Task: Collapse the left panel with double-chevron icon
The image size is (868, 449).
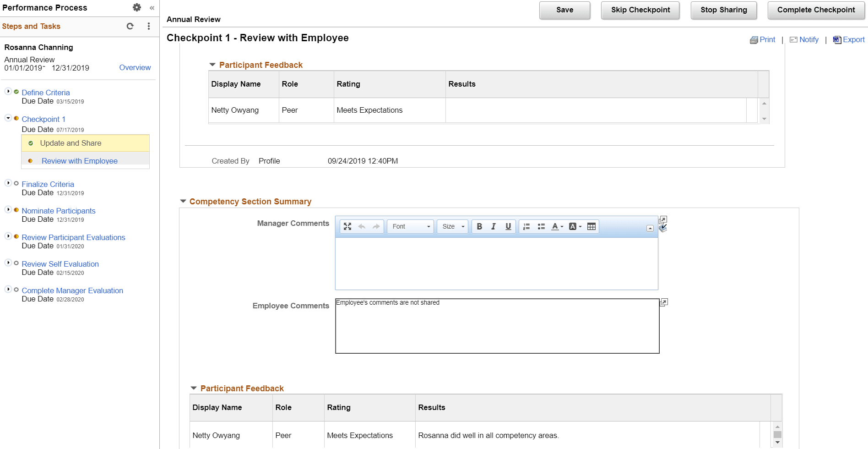Action: [152, 8]
